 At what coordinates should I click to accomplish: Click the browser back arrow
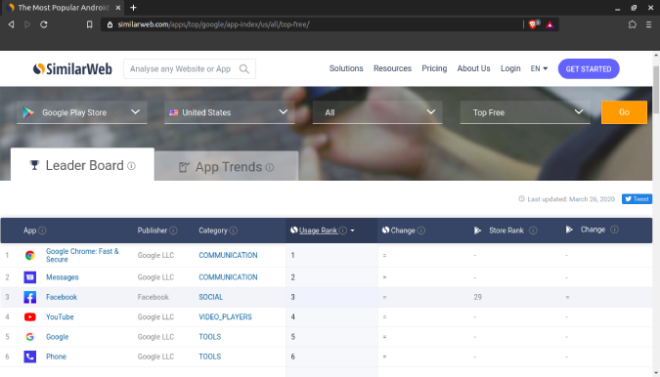coord(11,24)
